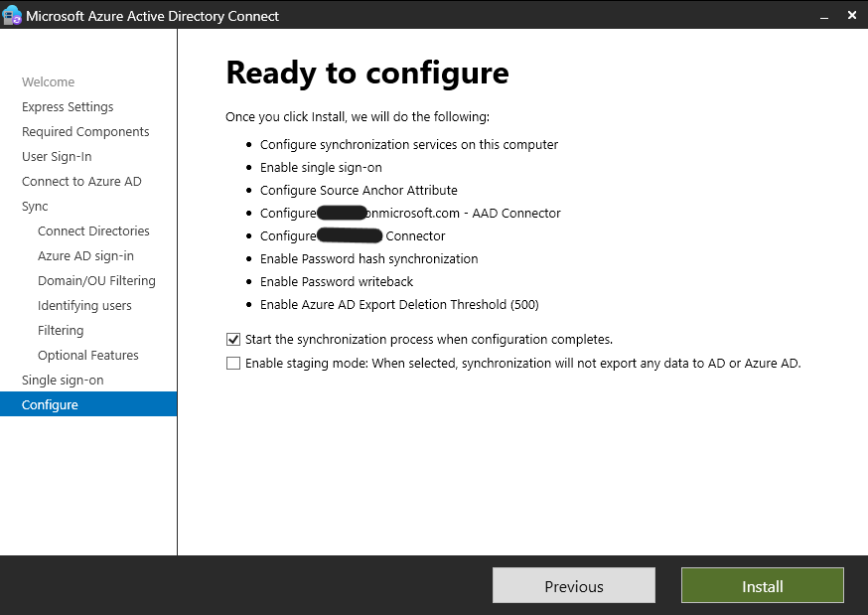The width and height of the screenshot is (868, 615).
Task: Go to Domain/OU Filtering settings
Action: coord(96,280)
